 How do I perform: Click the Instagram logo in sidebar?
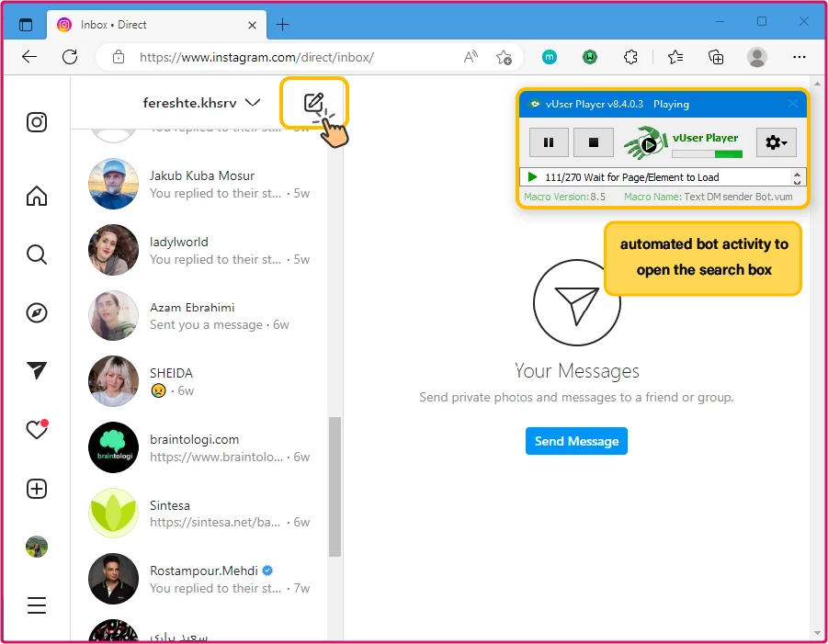coord(37,122)
